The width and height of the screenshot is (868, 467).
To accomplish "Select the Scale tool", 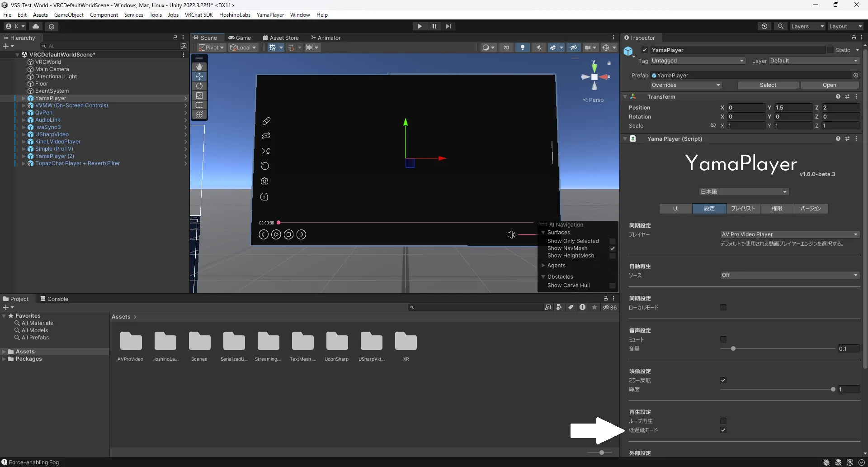I will click(x=199, y=95).
